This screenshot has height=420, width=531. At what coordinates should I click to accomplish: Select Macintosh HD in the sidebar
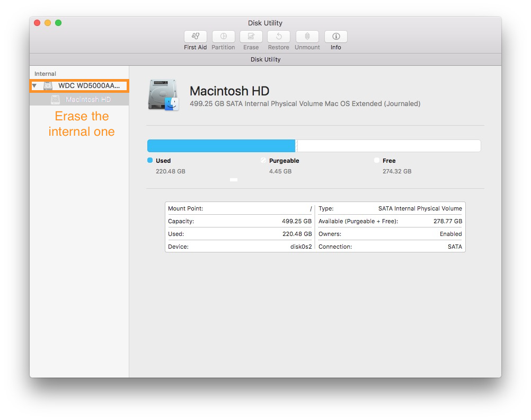point(89,99)
